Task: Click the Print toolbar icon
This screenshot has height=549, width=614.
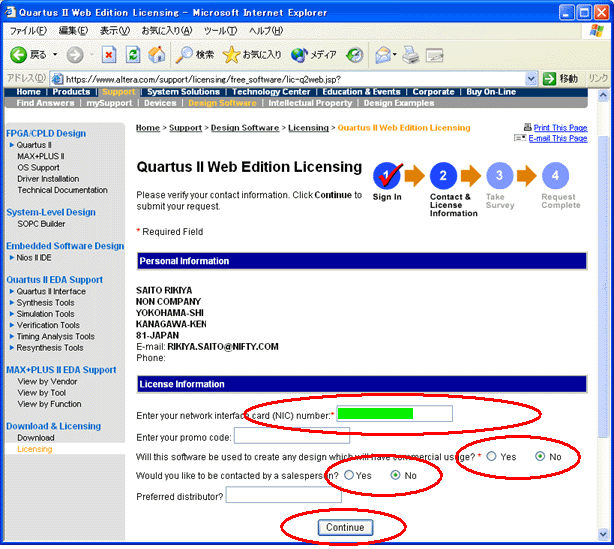Action: pyautogui.click(x=411, y=54)
